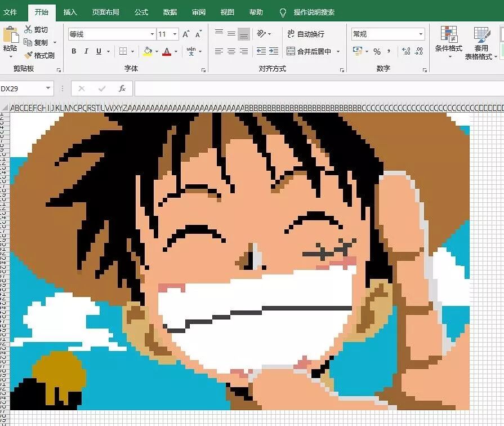Open accounting number format icon
Viewport: 504px width, 426px height.
click(x=358, y=51)
